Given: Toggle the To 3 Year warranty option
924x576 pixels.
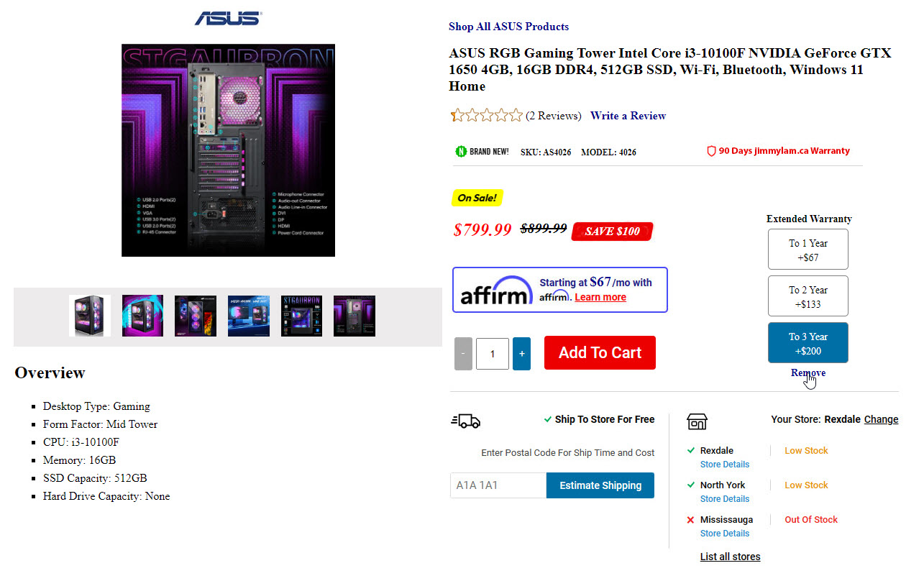Looking at the screenshot, I should click(x=808, y=343).
